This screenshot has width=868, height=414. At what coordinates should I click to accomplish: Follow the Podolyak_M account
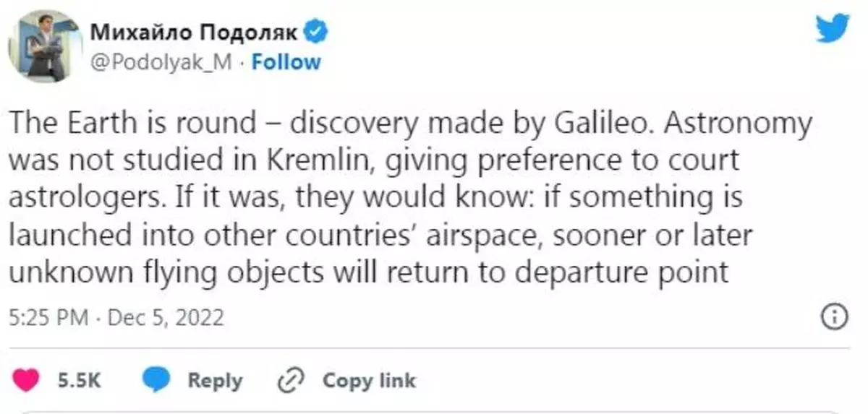point(286,62)
